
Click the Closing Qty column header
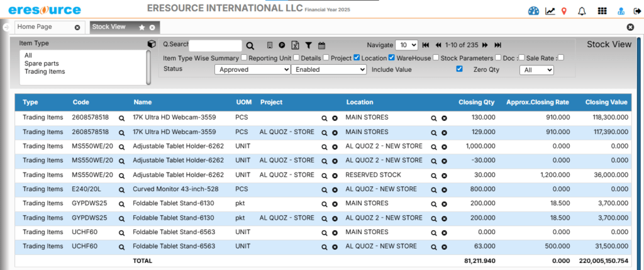(477, 103)
